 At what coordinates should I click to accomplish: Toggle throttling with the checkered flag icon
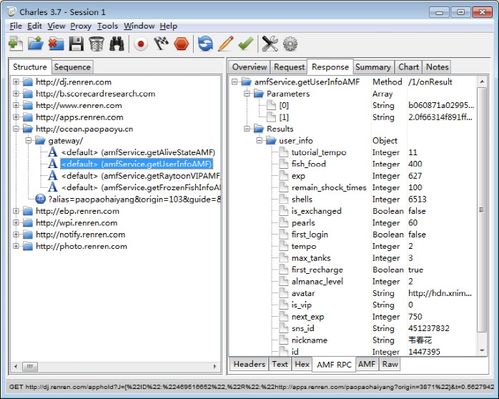(161, 44)
